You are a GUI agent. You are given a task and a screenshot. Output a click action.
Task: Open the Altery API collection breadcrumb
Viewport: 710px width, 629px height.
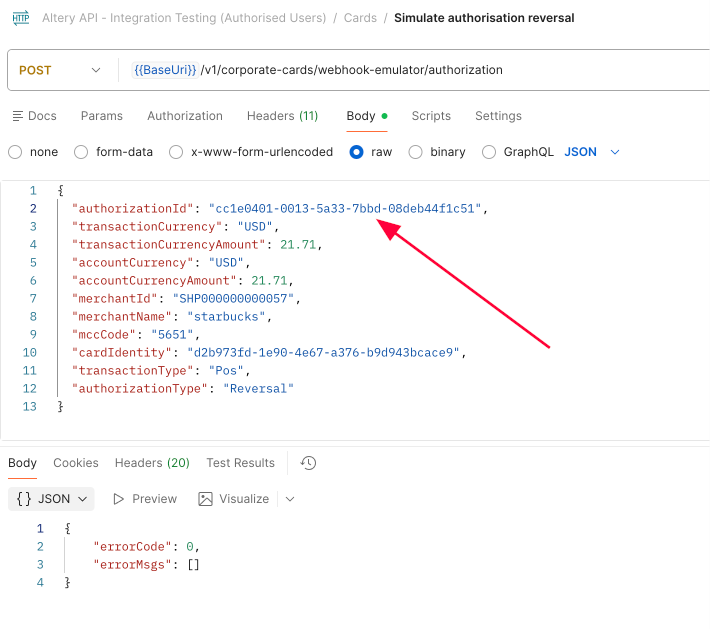pyautogui.click(x=184, y=18)
